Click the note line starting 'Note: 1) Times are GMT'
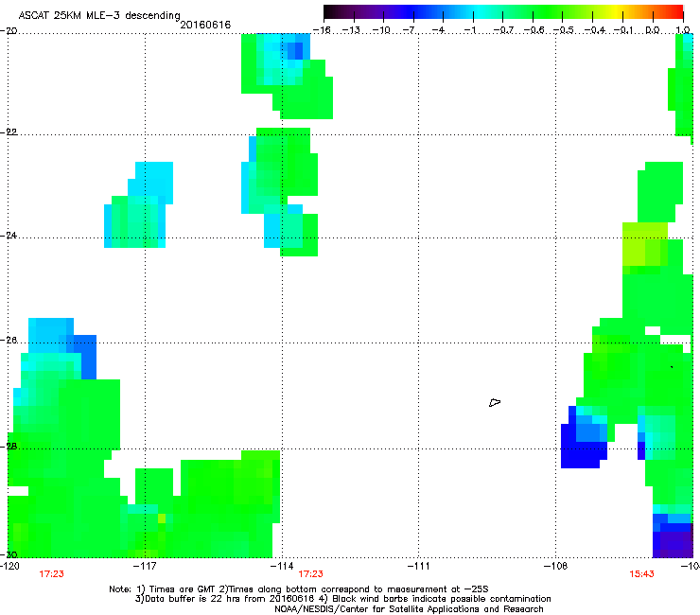This screenshot has width=700, height=615. pyautogui.click(x=299, y=589)
